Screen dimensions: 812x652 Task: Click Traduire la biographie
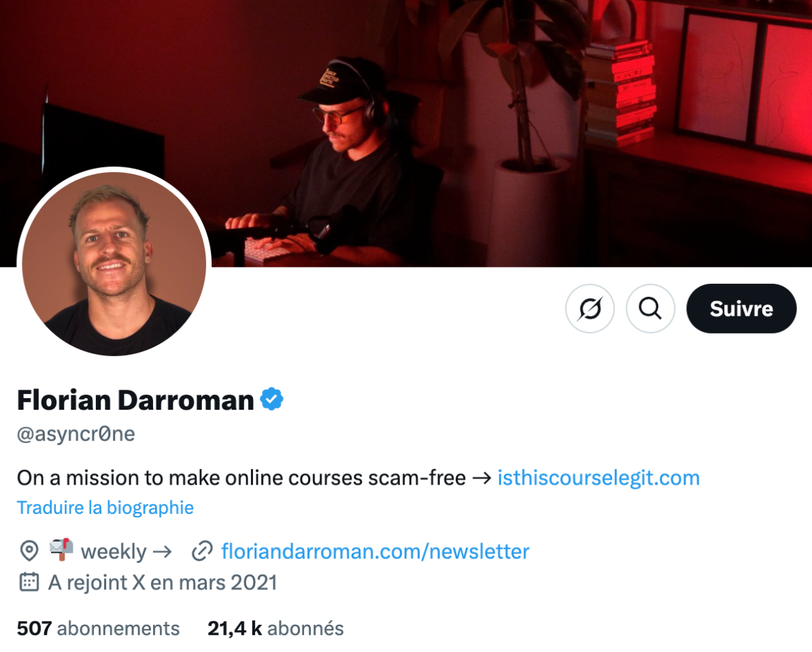click(x=105, y=508)
